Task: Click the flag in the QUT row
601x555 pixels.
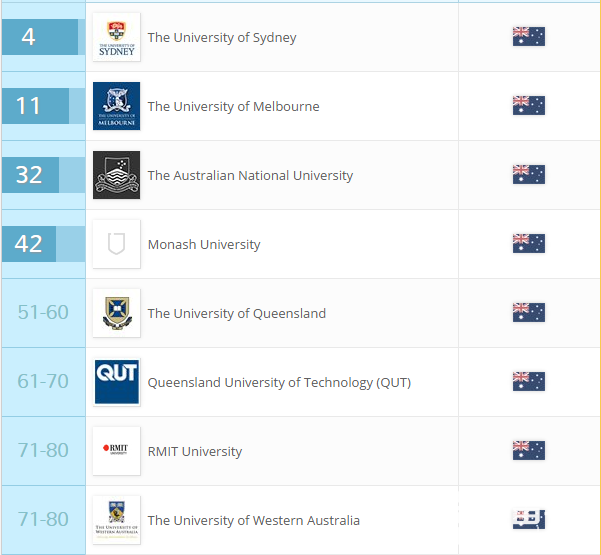Action: pos(529,381)
